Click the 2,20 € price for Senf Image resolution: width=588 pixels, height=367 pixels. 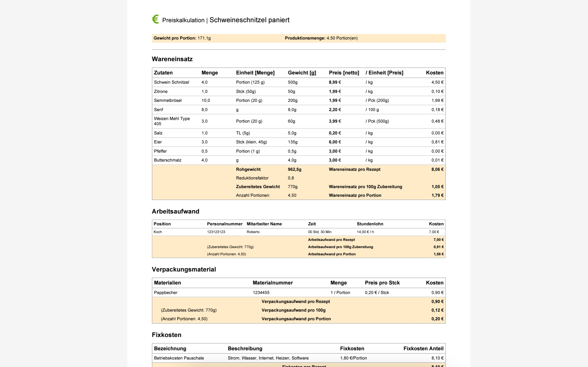coord(335,110)
